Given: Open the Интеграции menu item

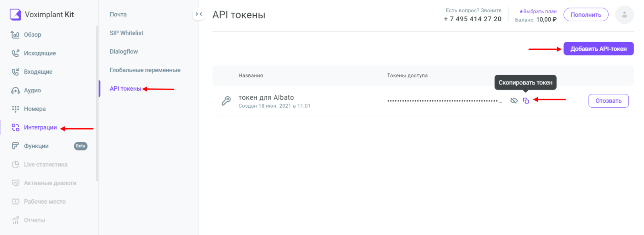Looking at the screenshot, I should [x=40, y=127].
